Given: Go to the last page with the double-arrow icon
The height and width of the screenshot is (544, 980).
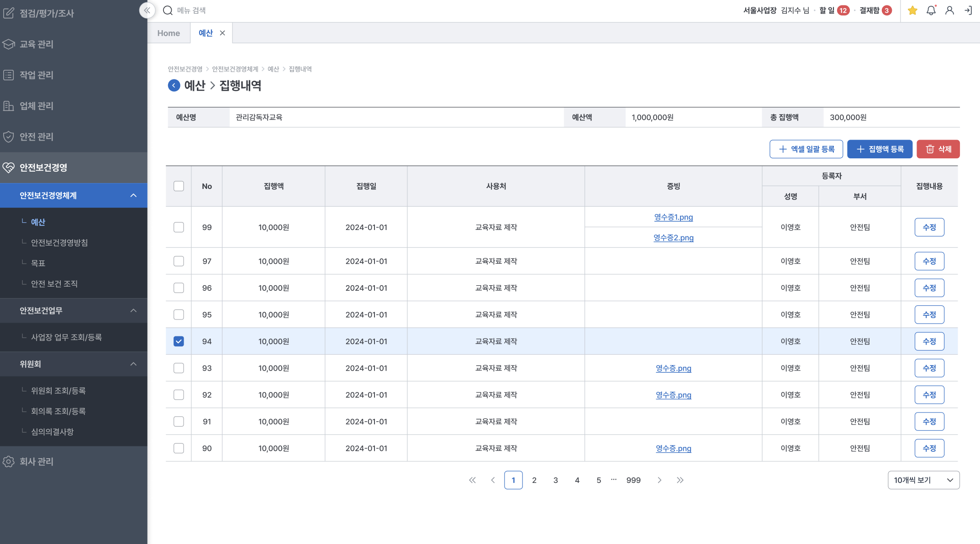Looking at the screenshot, I should [680, 480].
